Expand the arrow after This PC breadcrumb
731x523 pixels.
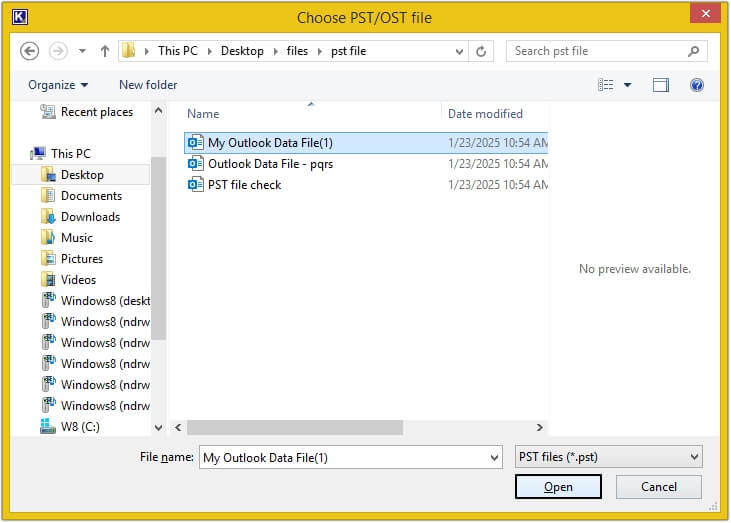[210, 51]
